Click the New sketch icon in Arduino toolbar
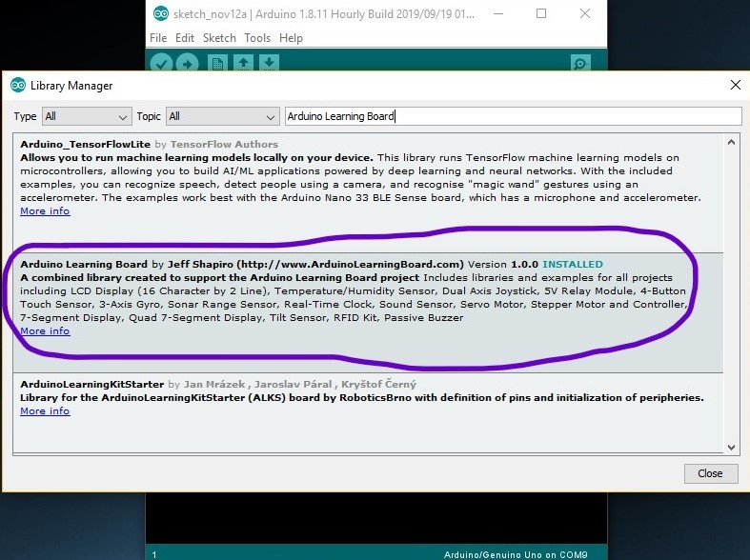Viewport: 750px width, 560px height. click(217, 63)
